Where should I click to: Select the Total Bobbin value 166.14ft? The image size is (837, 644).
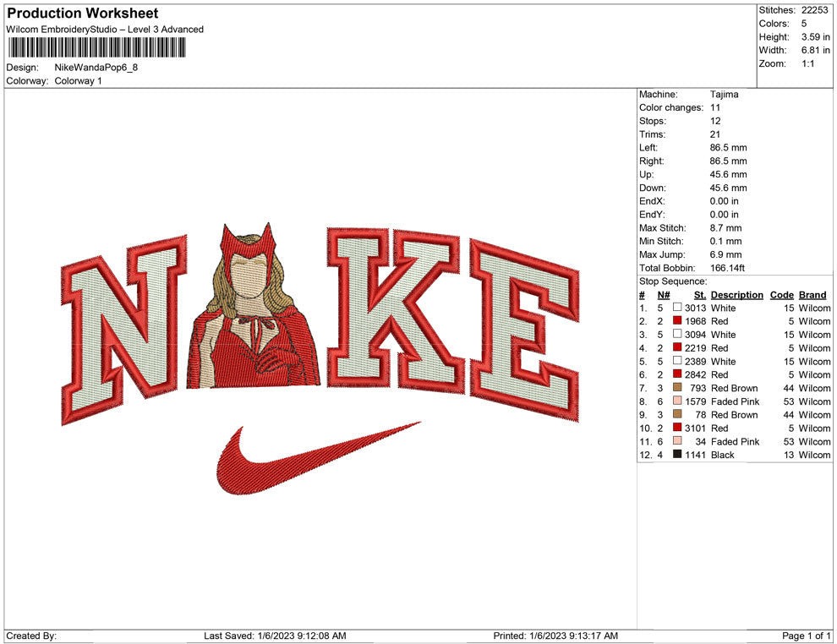click(x=728, y=268)
